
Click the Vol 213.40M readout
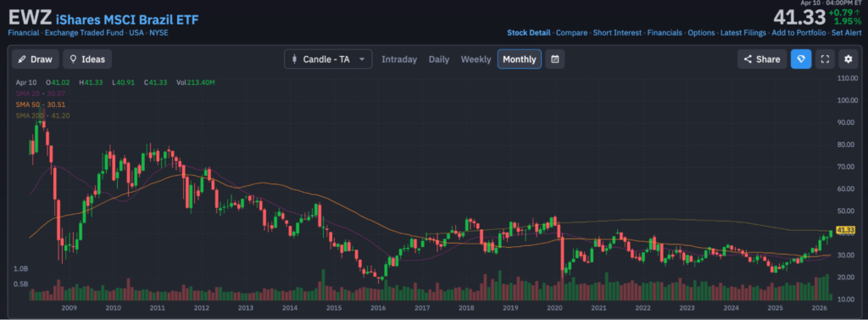coord(196,82)
